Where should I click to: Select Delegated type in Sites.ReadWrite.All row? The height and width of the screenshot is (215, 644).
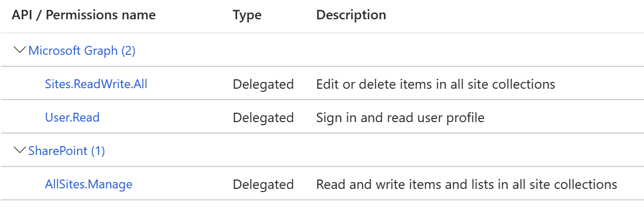click(x=263, y=84)
